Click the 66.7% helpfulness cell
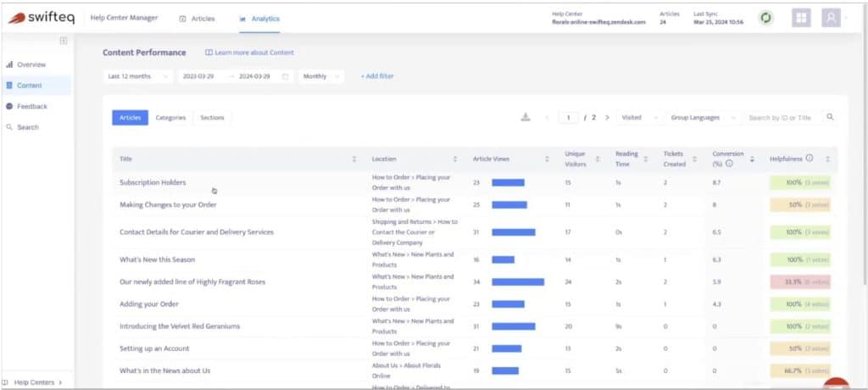 tap(800, 370)
